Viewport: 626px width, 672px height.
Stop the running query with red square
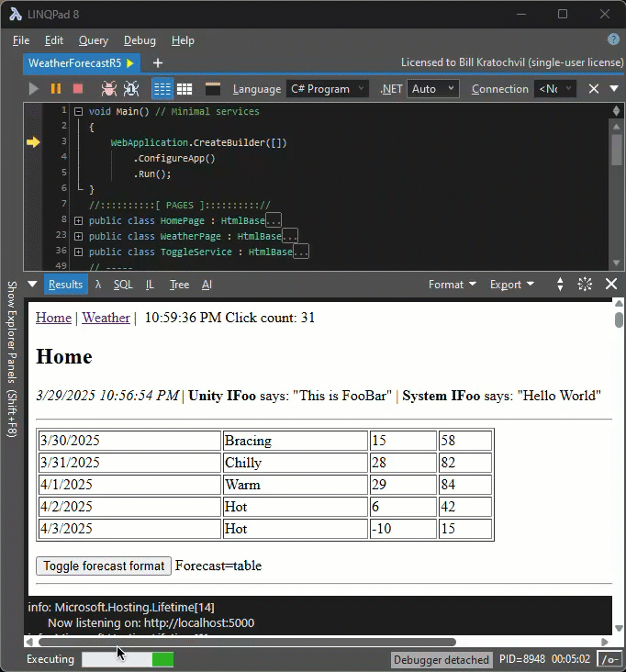[x=78, y=89]
